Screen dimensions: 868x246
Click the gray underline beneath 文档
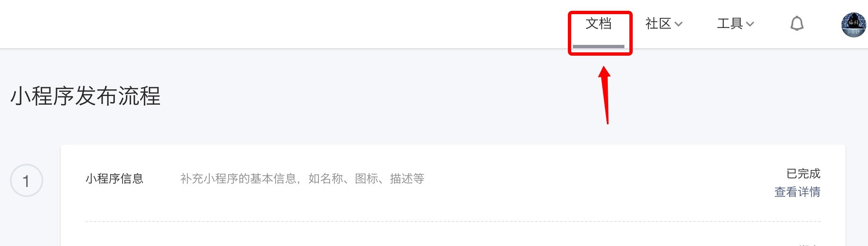coord(599,46)
